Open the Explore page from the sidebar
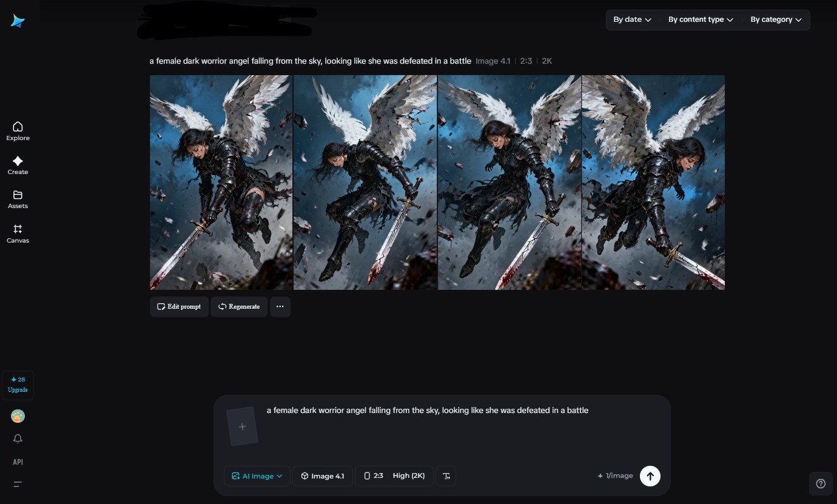Image resolution: width=837 pixels, height=504 pixels. click(18, 130)
